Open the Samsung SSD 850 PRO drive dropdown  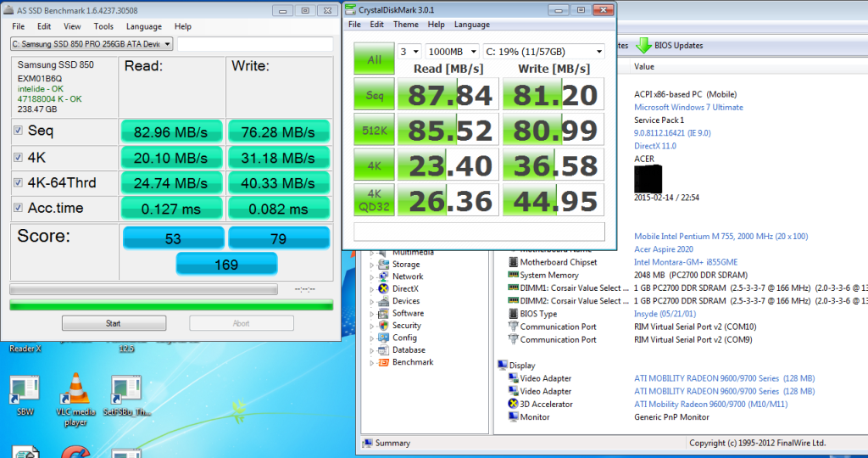point(92,44)
